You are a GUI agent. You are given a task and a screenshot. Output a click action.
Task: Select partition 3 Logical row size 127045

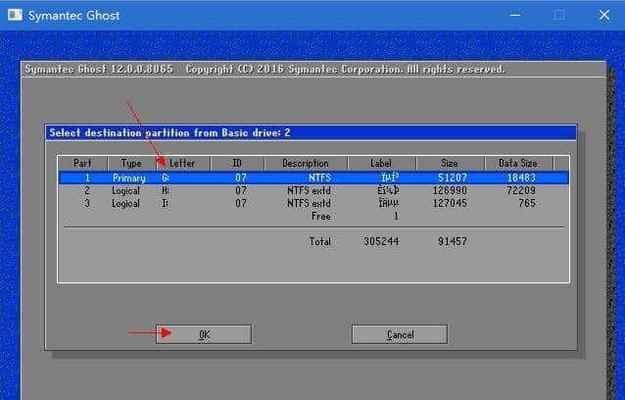[313, 203]
